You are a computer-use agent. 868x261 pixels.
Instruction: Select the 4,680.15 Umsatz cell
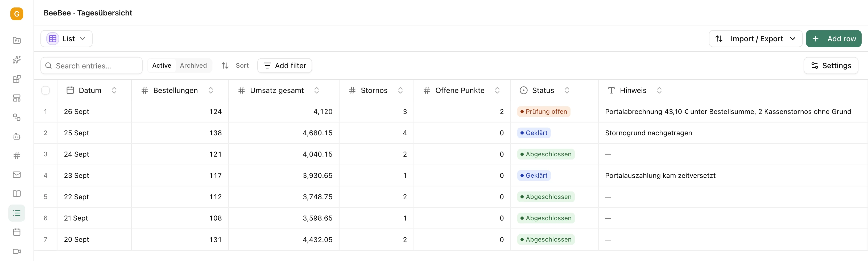(284, 133)
